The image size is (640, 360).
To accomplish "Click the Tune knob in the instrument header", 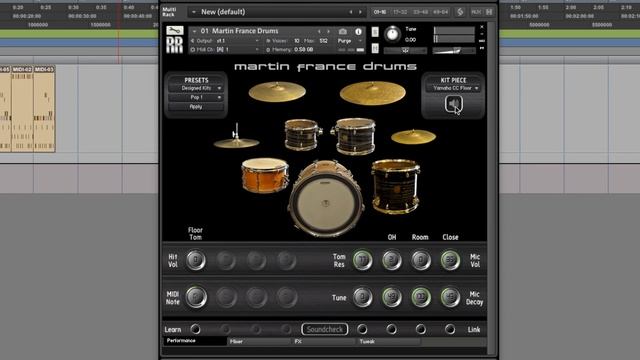I will (x=392, y=34).
